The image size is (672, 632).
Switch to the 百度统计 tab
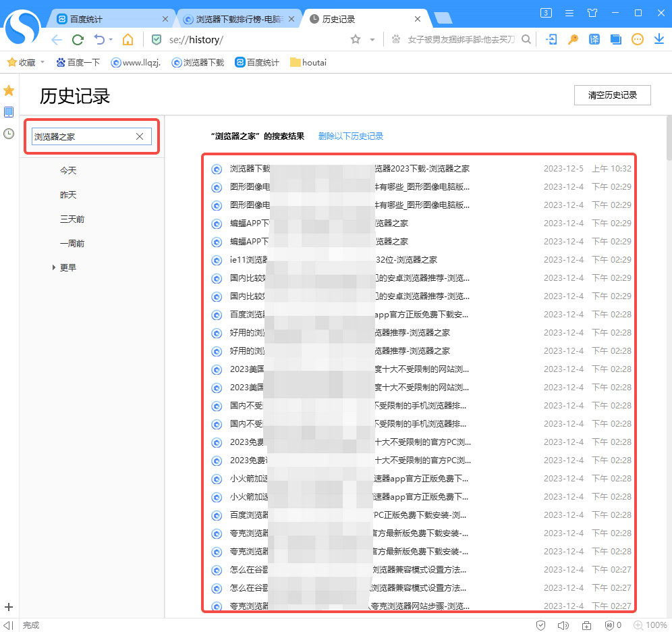pos(108,19)
